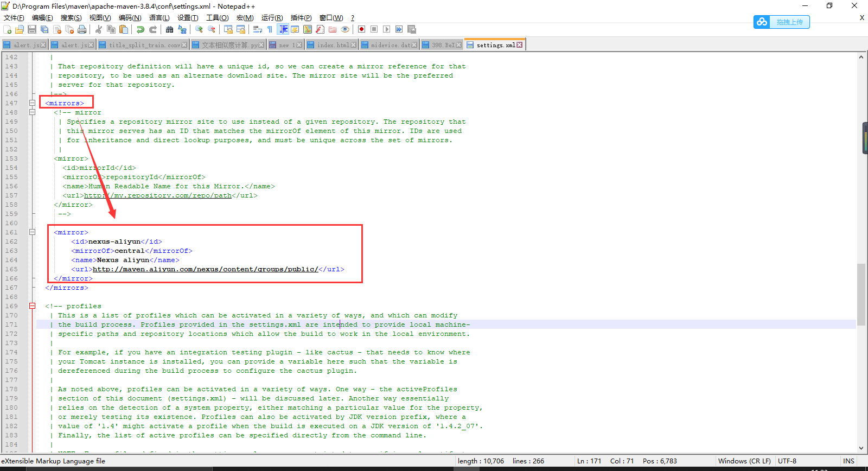Viewport: 868px width, 471px height.
Task: Paste from clipboard via toolbar icon
Action: (x=124, y=29)
